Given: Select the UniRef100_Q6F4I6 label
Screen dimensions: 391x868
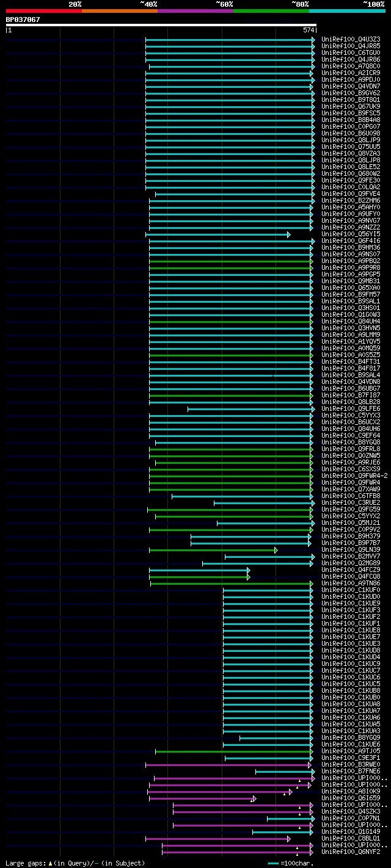Looking at the screenshot, I should coord(351,241).
